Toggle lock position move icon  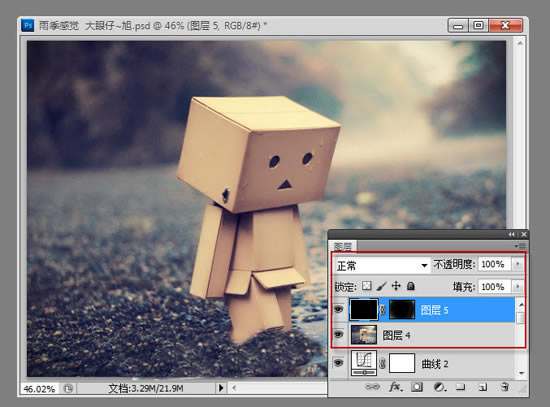click(396, 286)
